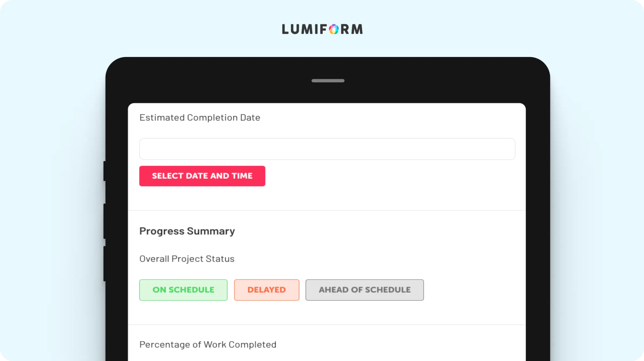This screenshot has height=361, width=644.
Task: Click the topmost side button on the tablet
Action: (x=105, y=171)
